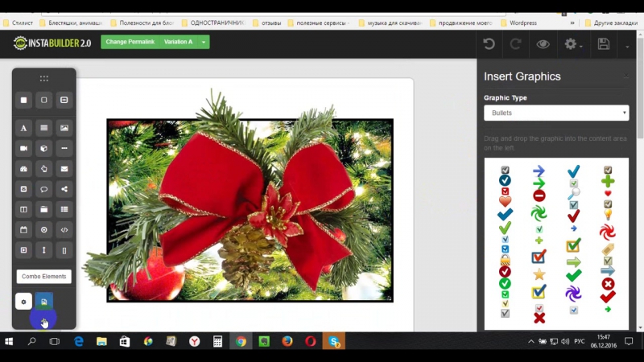The image size is (644, 362).
Task: Pick the purple swirl bullet graphic
Action: coord(573,293)
